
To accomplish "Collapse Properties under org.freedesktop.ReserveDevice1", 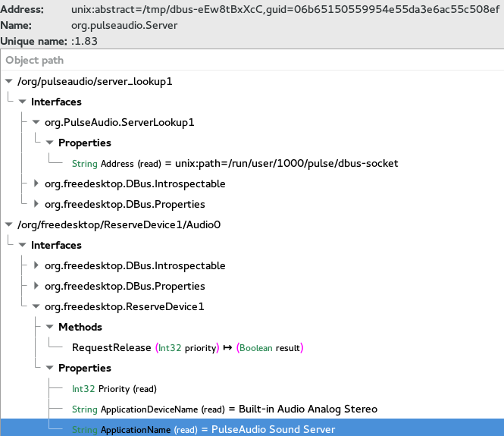I will pyautogui.click(x=49, y=368).
